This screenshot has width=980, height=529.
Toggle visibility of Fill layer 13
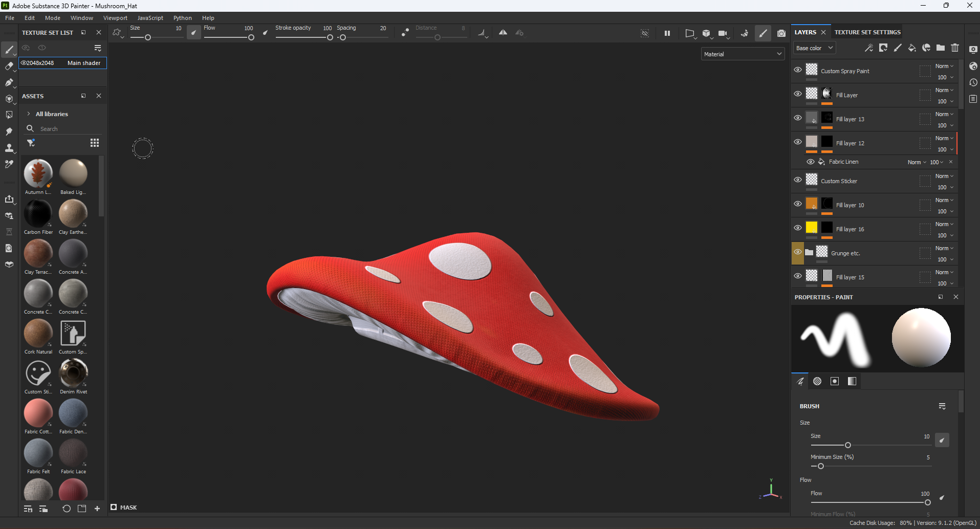[798, 118]
